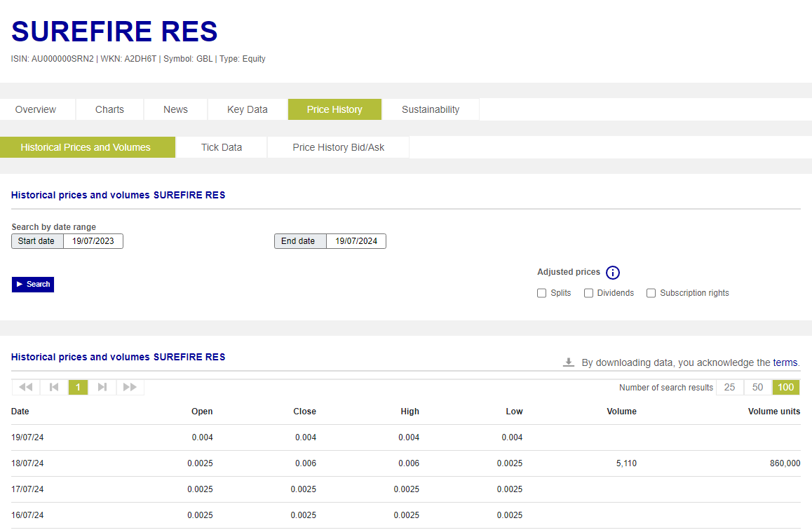Click the 0.006 close on 18/07/24
The height and width of the screenshot is (530, 812).
[x=306, y=463]
